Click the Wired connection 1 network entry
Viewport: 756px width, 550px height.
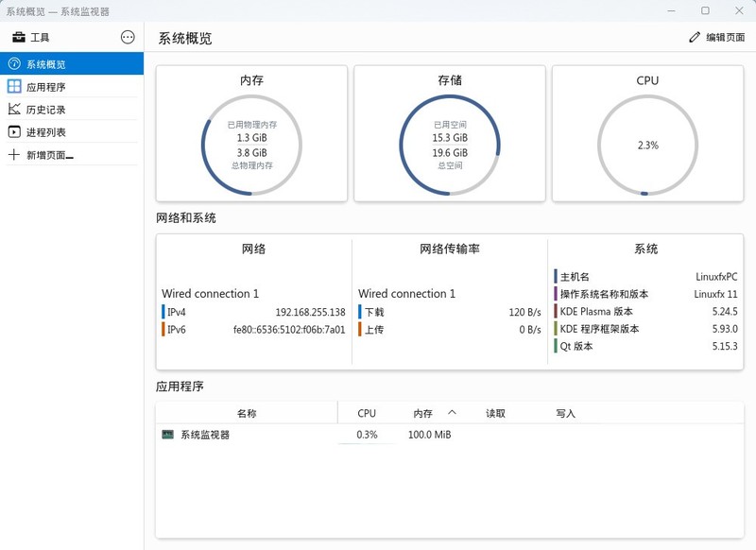click(x=210, y=293)
